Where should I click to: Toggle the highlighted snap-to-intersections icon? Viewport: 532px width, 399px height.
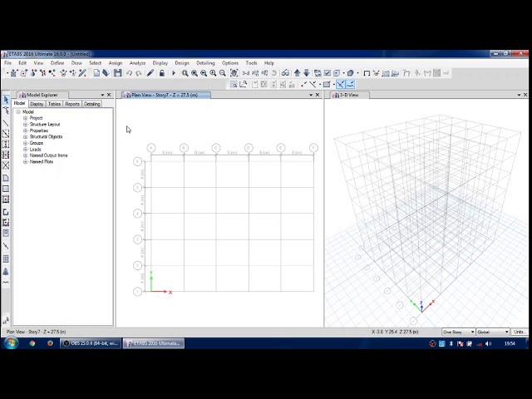tap(341, 84)
